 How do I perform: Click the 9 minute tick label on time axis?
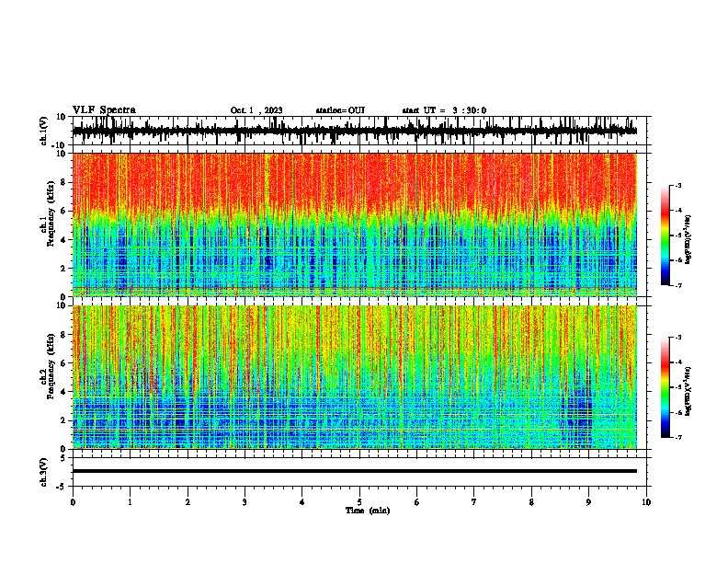pos(588,502)
